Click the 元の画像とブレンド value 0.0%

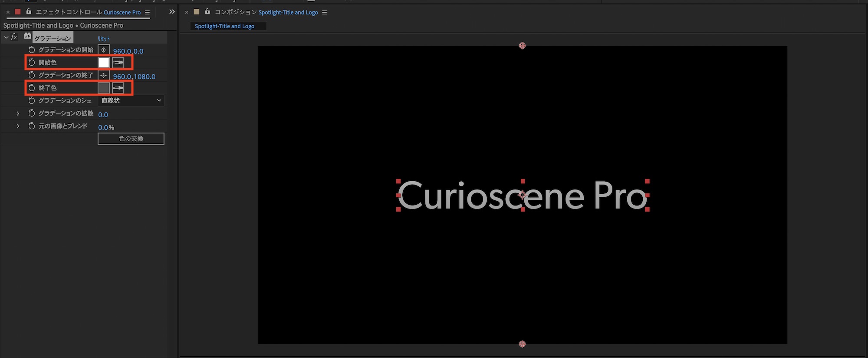(x=106, y=127)
